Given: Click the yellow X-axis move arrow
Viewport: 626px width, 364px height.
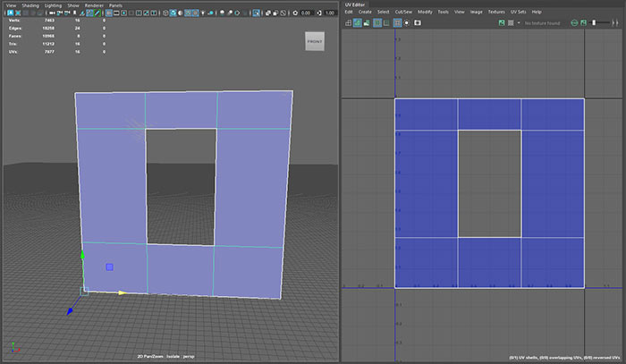Looking at the screenshot, I should (122, 292).
